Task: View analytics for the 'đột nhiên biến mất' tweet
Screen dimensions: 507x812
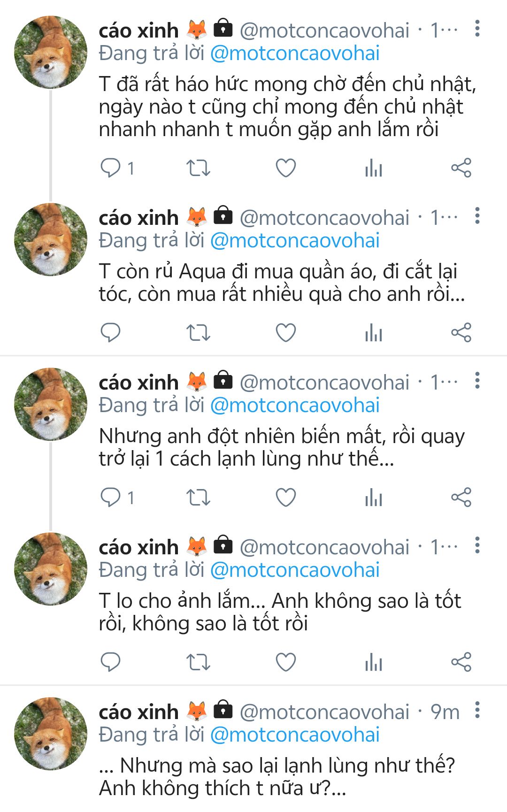Action: 374,498
